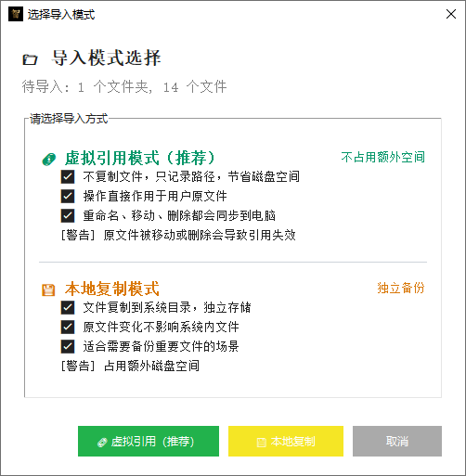The height and width of the screenshot is (476, 466).
Task: Close the 选择导入模式 dialog
Action: [451, 14]
